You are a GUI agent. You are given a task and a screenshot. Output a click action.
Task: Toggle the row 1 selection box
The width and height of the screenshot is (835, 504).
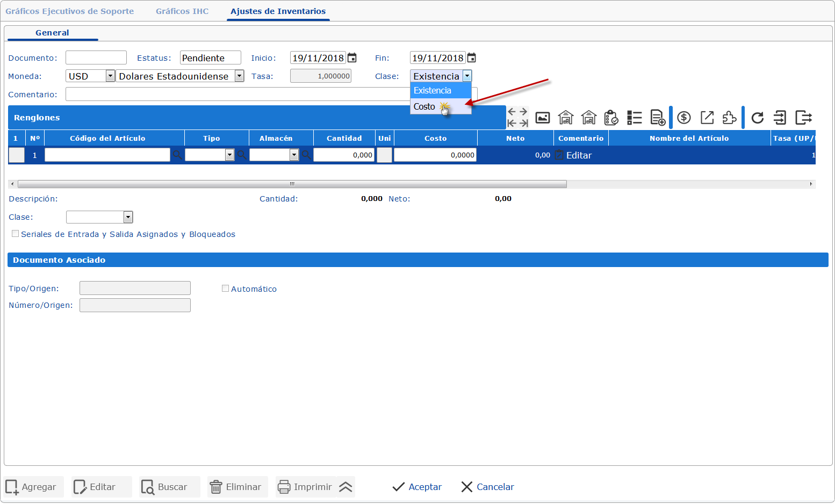tap(17, 155)
